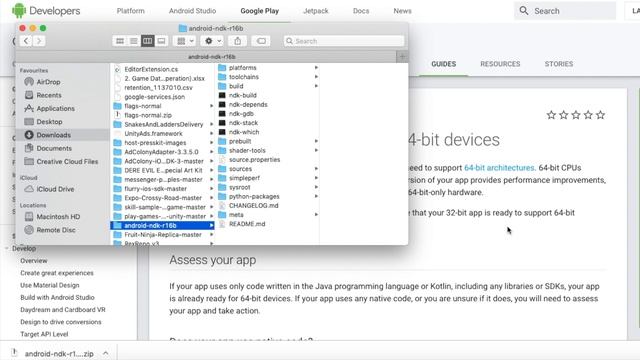
Task: Click the Finder Share button
Action: pyautogui.click(x=238, y=41)
